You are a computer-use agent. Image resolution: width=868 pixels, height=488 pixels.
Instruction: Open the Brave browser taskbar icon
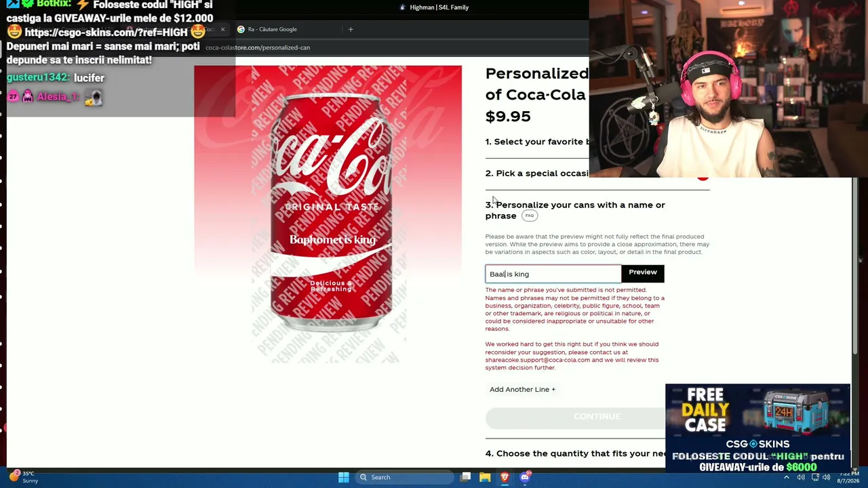pos(505,477)
